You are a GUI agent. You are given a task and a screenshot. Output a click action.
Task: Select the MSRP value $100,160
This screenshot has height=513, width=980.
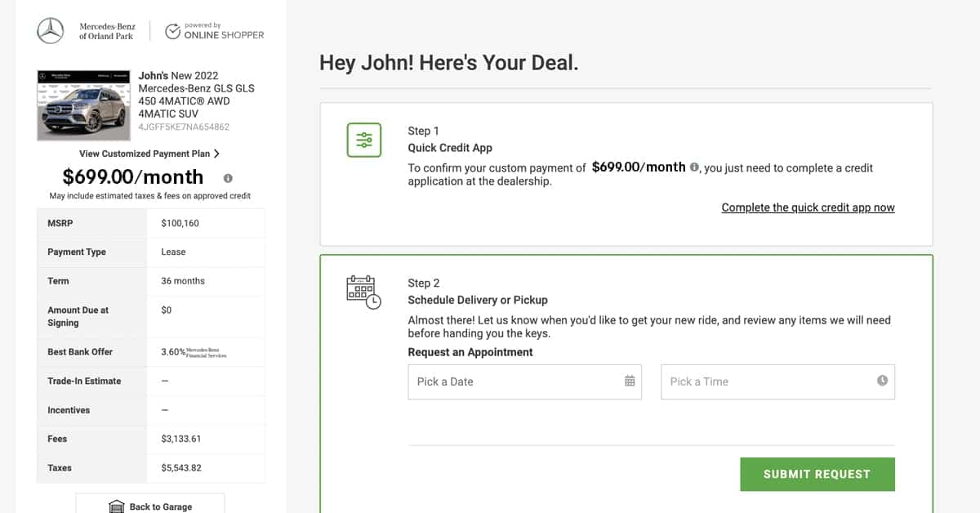click(180, 223)
